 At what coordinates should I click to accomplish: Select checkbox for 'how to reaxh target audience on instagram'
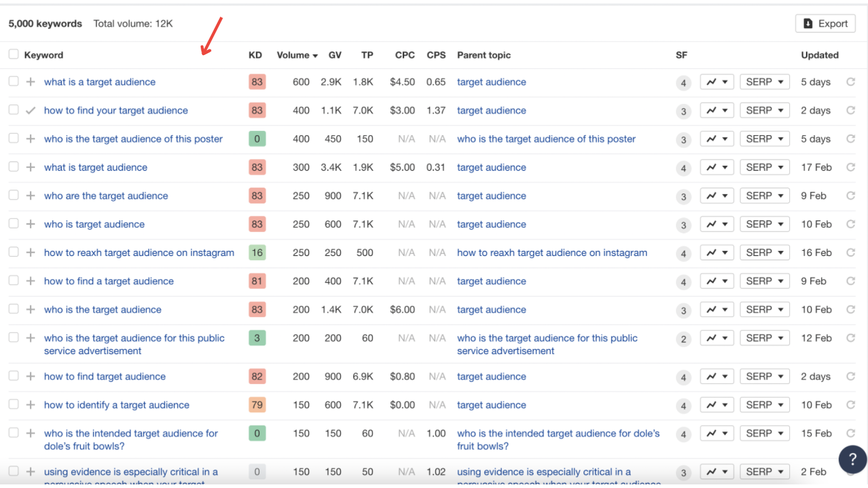tap(13, 252)
